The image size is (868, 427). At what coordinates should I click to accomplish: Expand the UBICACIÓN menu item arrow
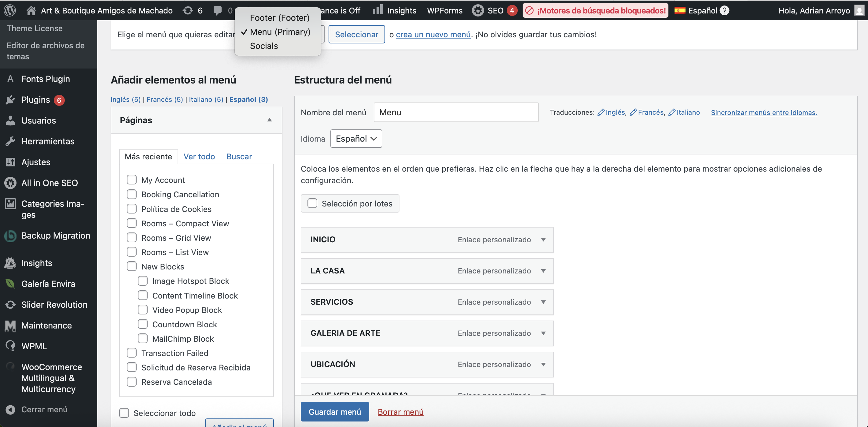click(543, 365)
